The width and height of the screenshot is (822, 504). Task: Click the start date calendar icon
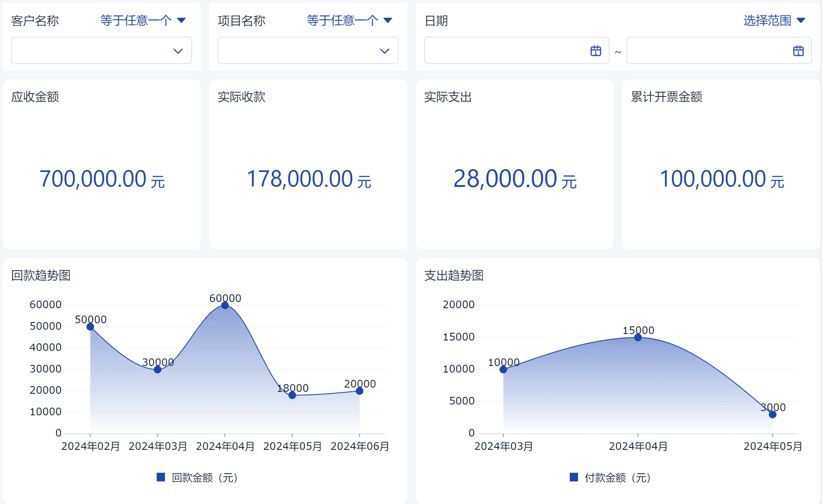point(595,51)
